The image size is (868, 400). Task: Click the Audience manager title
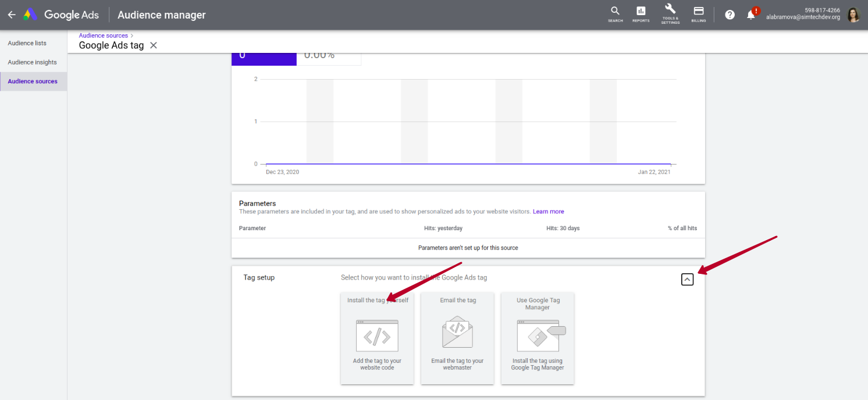click(x=162, y=15)
